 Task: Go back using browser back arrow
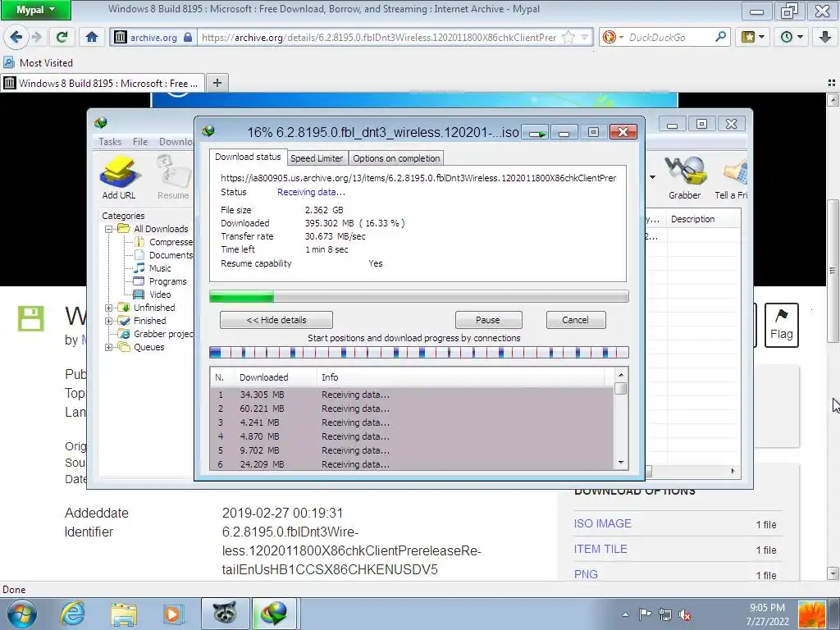pyautogui.click(x=16, y=37)
